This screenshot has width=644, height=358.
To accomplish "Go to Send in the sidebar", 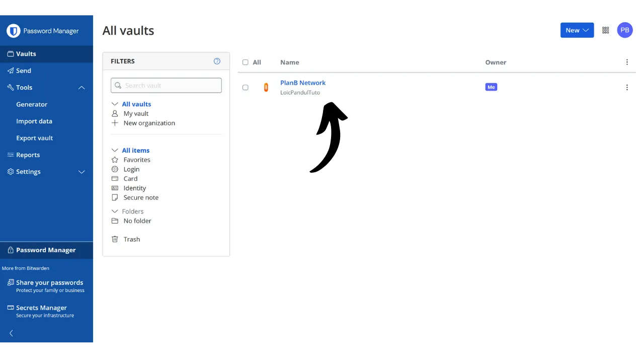I will [x=23, y=71].
